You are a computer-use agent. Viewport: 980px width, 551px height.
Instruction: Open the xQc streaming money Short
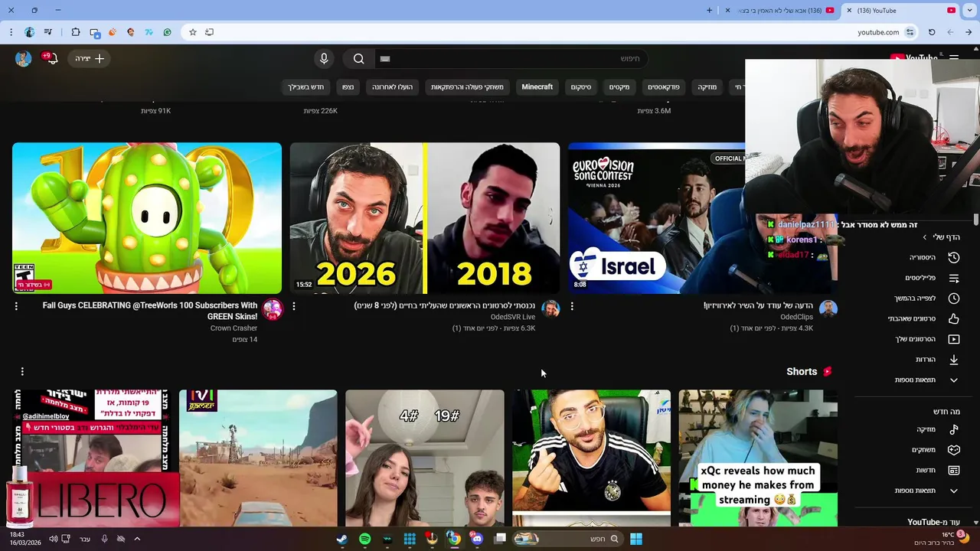(758, 458)
